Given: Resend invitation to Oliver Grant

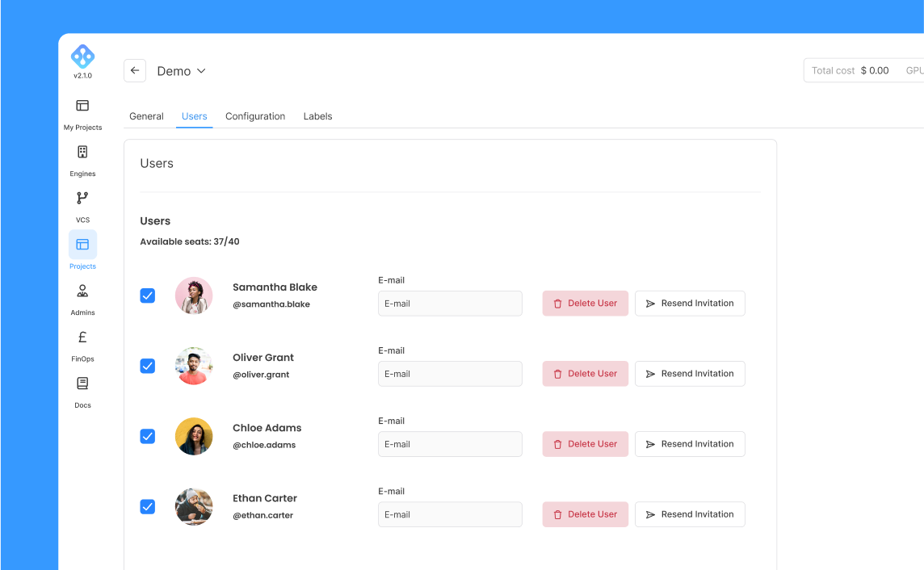Looking at the screenshot, I should 690,374.
